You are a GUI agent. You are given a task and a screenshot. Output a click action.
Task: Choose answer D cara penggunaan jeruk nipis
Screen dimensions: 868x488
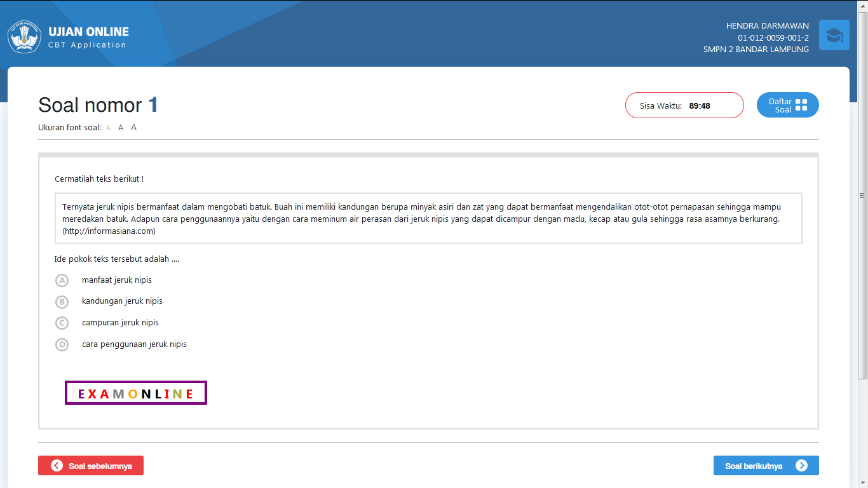(62, 344)
